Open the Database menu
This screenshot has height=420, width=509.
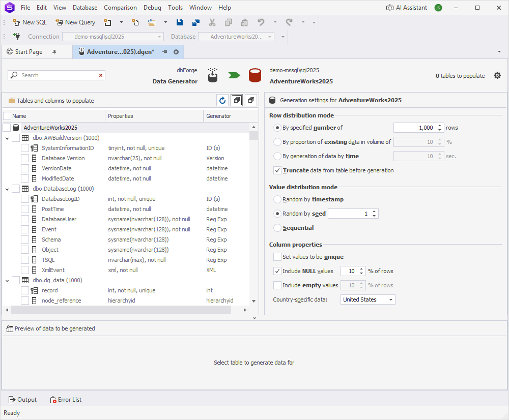tap(85, 8)
